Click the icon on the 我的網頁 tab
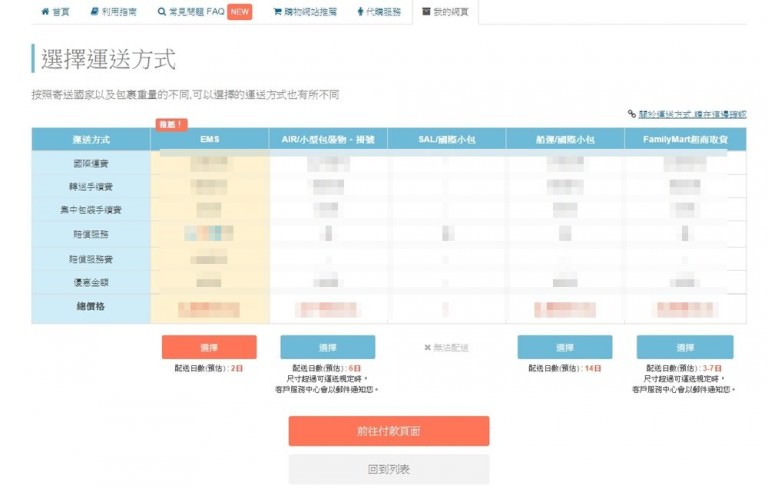This screenshot has width=768, height=488. click(x=426, y=12)
